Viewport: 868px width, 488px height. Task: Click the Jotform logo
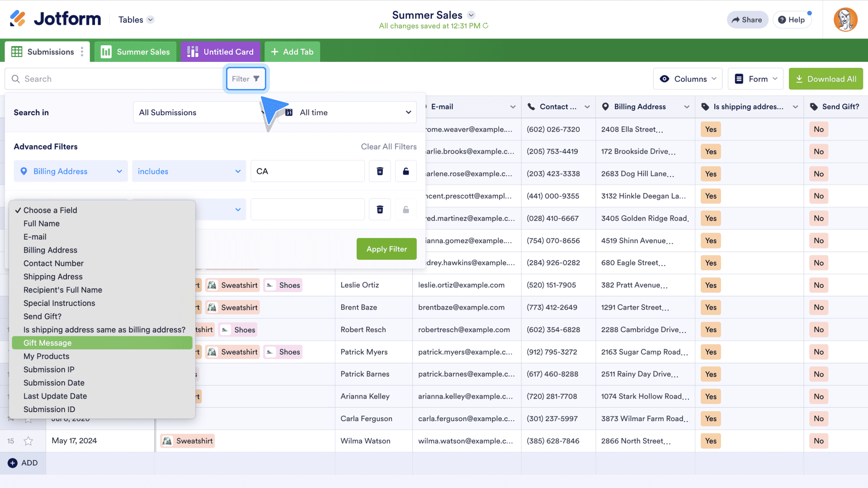pos(55,19)
